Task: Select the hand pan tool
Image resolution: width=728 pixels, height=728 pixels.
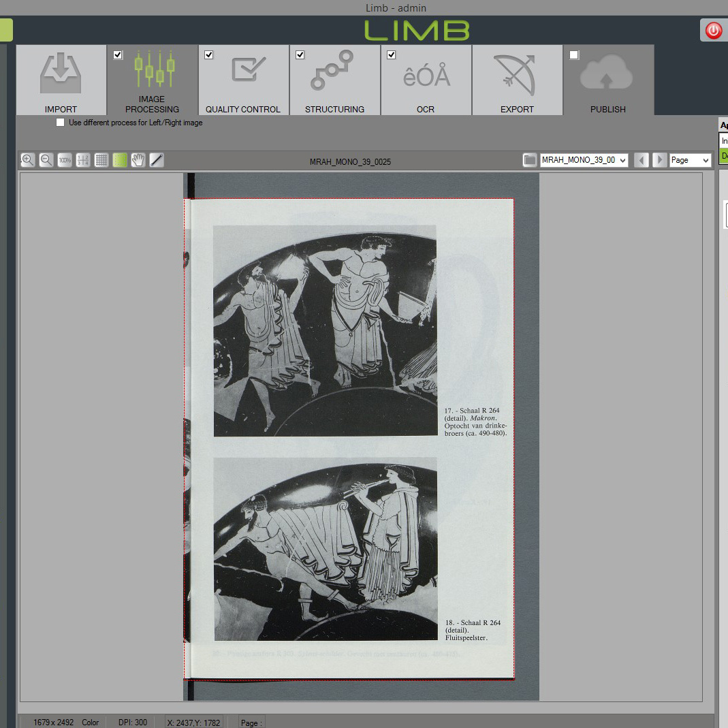Action: tap(138, 160)
